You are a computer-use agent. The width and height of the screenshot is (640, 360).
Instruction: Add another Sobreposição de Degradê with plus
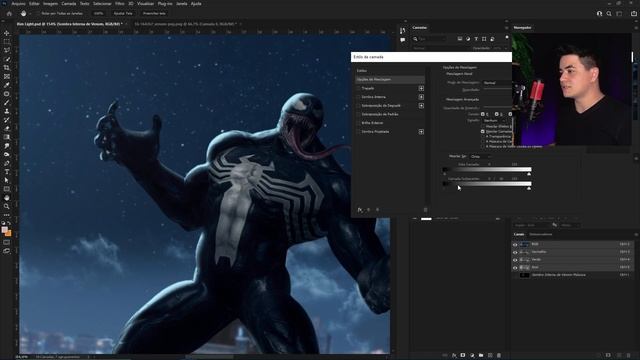tap(421, 106)
